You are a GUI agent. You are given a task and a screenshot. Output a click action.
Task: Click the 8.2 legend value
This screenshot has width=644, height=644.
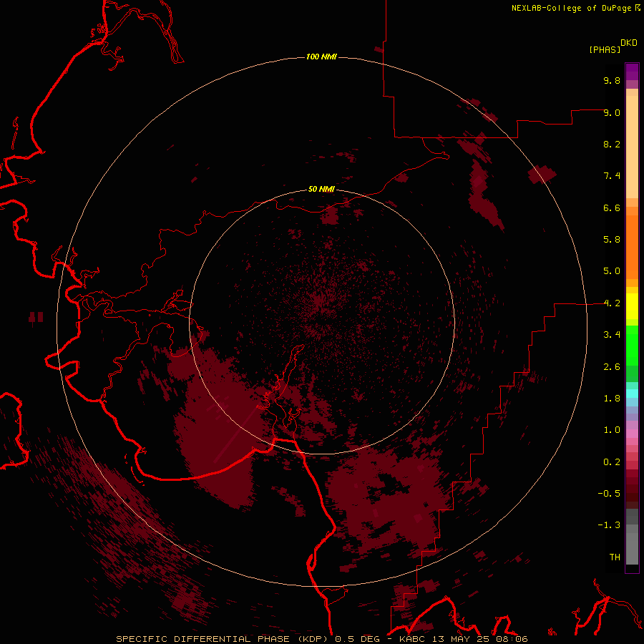click(x=612, y=144)
